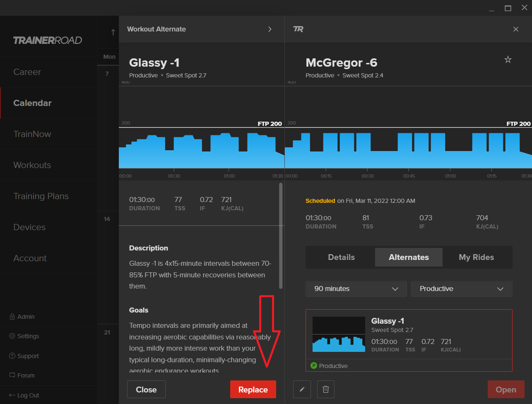Click the TR logo in panel header
Viewport: 532px width, 404px height.
(x=298, y=29)
